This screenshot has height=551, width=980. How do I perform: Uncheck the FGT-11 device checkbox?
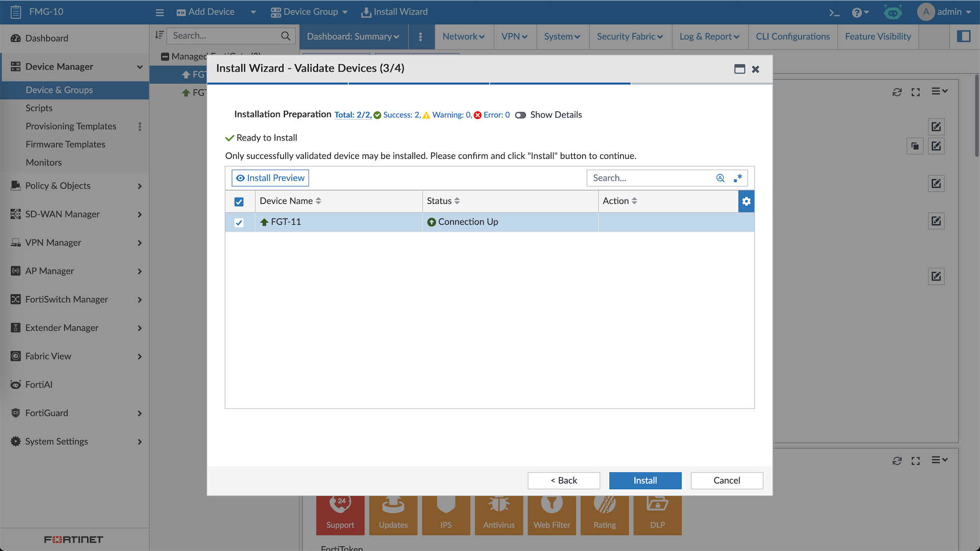[x=239, y=223]
